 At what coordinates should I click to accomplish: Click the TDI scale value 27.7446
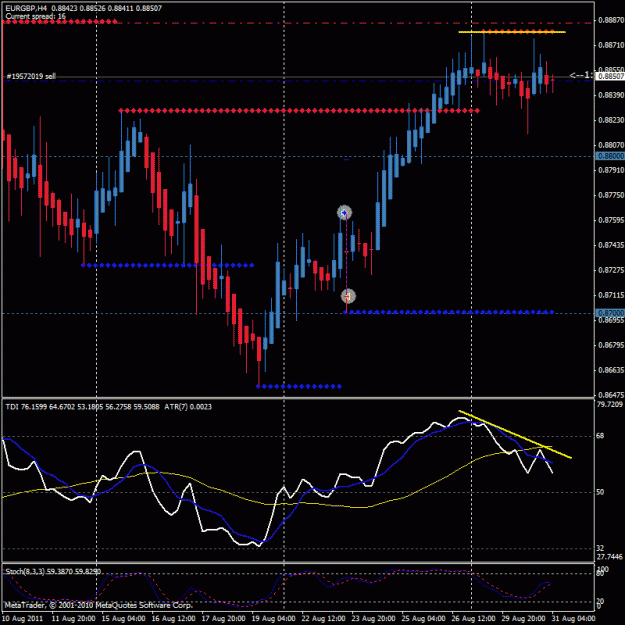pyautogui.click(x=609, y=556)
